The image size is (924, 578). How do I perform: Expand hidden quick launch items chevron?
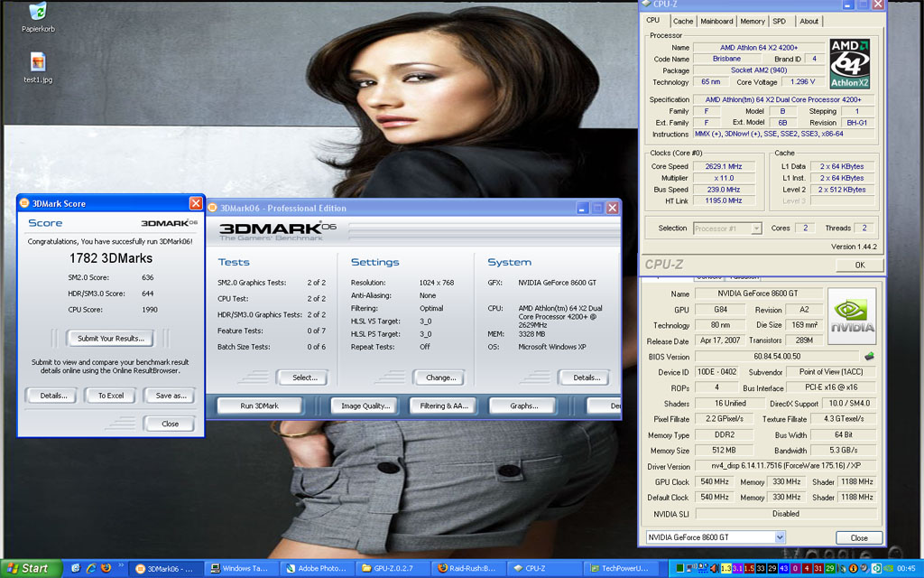pyautogui.click(x=122, y=565)
